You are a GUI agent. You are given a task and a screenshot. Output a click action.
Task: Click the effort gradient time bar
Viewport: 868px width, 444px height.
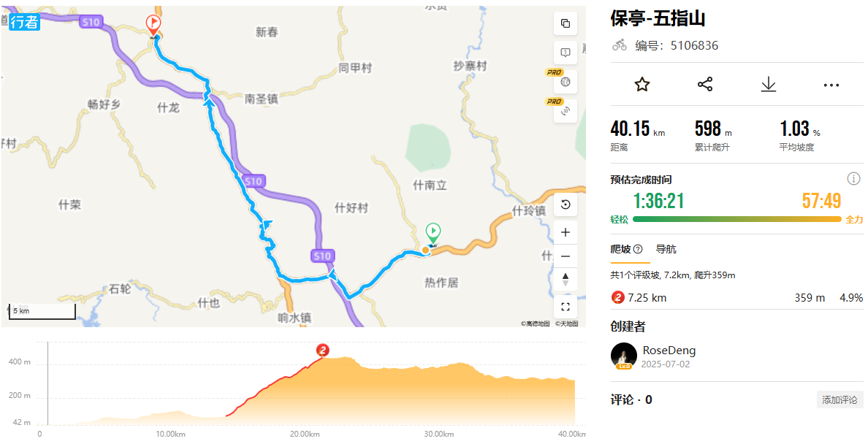click(736, 219)
